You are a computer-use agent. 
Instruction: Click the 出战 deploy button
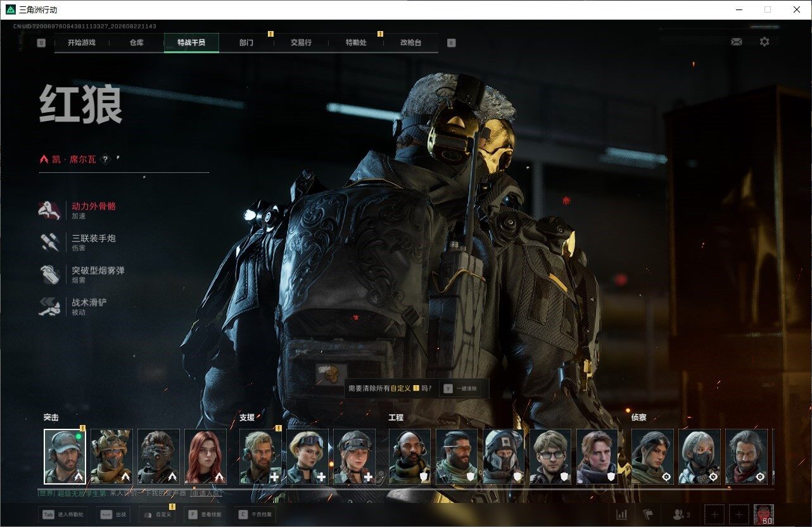coord(113,514)
